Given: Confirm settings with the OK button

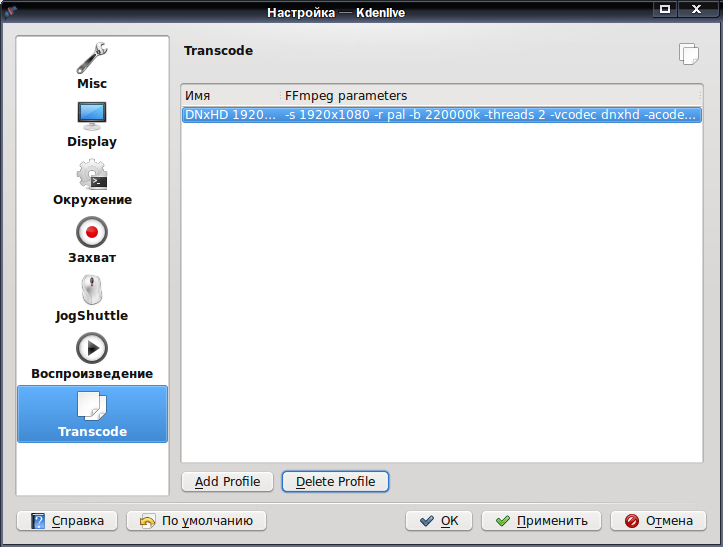Looking at the screenshot, I should 439,521.
